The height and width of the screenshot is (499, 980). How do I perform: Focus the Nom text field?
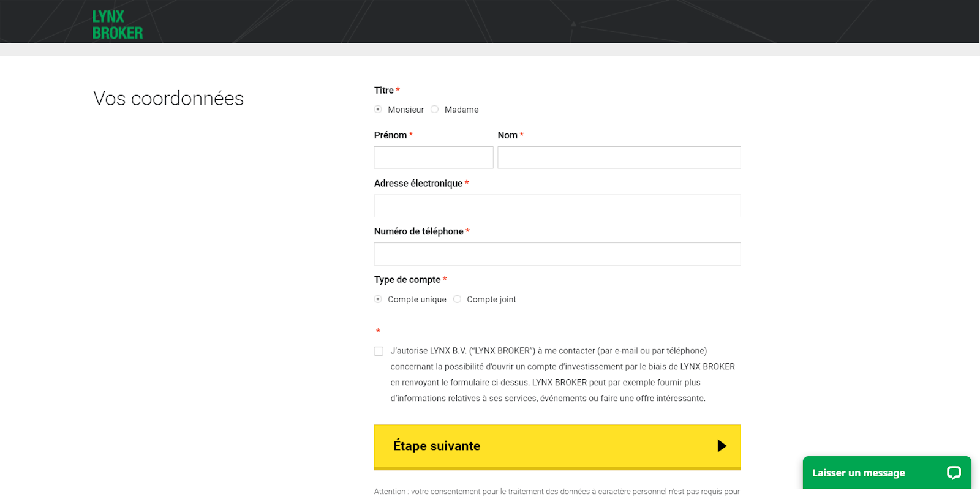[x=619, y=157]
